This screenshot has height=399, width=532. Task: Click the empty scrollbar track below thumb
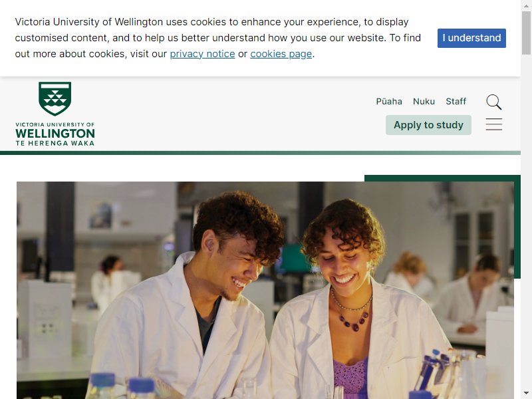(527, 221)
